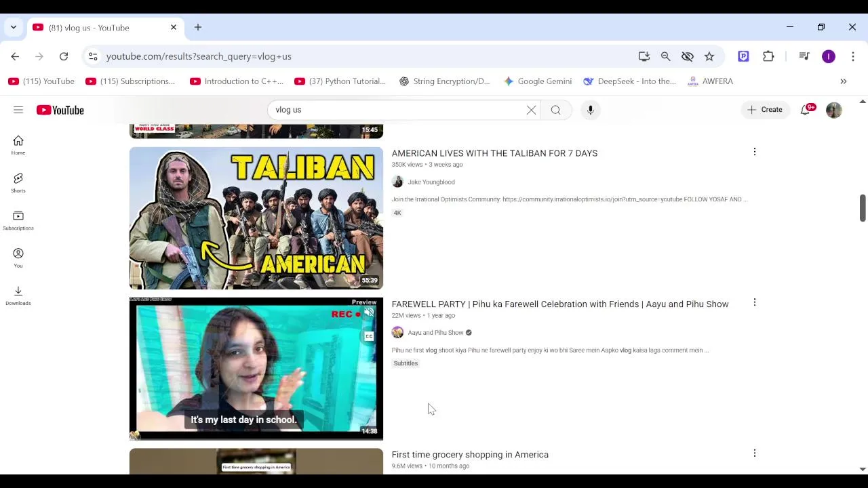Open Downloads in the sidebar
868x488 pixels.
pyautogui.click(x=18, y=296)
